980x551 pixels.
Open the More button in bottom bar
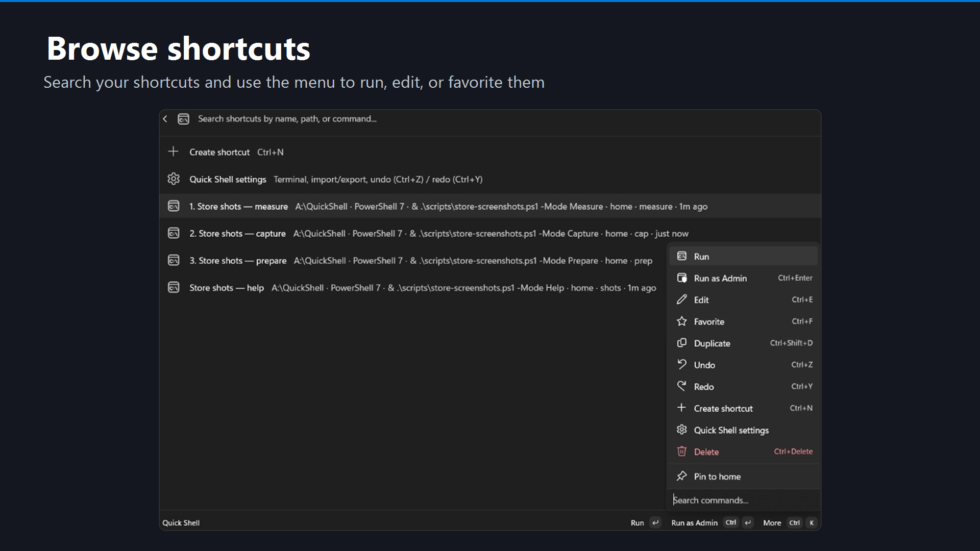tap(772, 523)
